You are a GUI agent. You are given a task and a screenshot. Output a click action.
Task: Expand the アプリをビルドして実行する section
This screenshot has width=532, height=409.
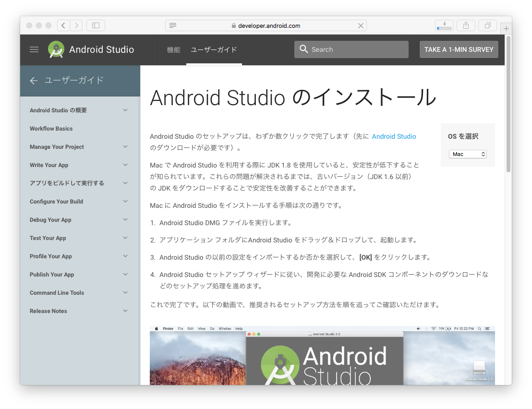[x=125, y=183]
